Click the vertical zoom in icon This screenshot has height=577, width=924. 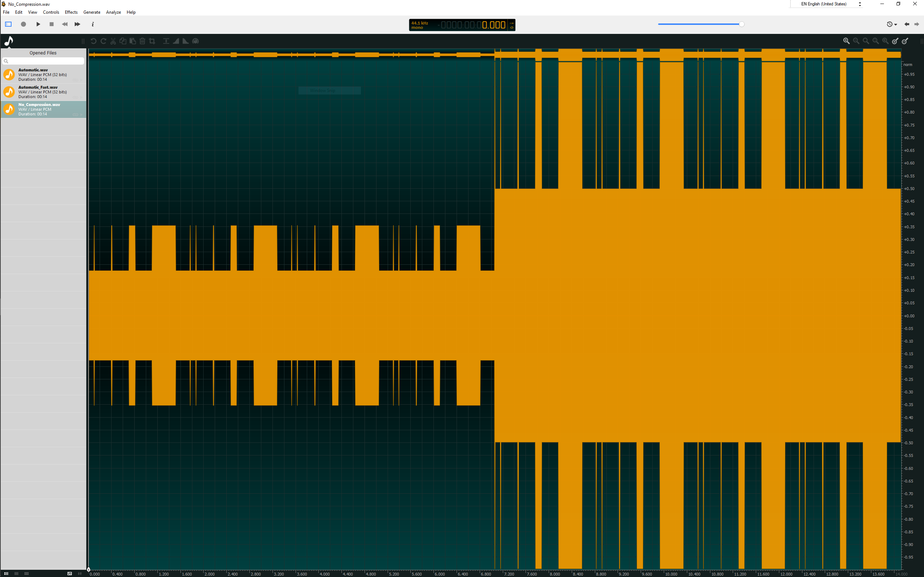click(x=895, y=41)
